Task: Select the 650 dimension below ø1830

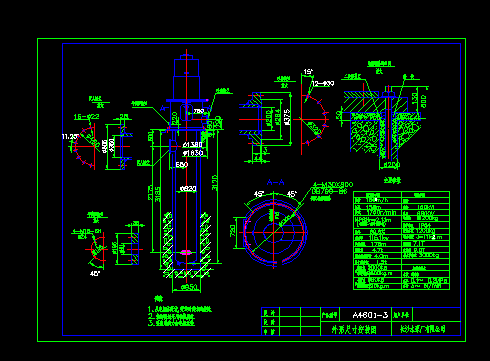Action: (182, 165)
